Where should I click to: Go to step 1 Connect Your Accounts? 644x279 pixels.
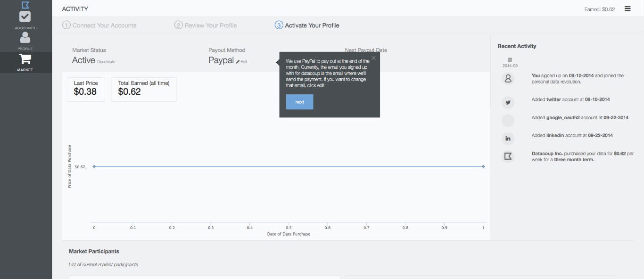point(99,25)
